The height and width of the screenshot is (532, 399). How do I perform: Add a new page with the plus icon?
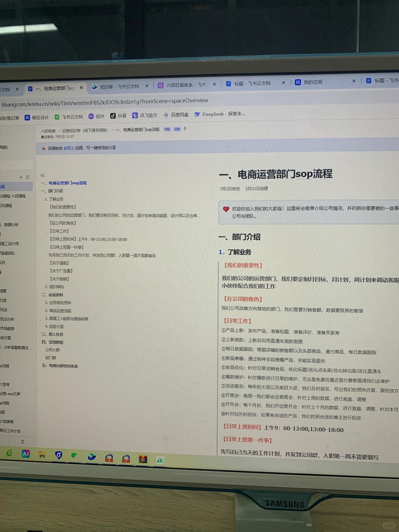pos(21,177)
